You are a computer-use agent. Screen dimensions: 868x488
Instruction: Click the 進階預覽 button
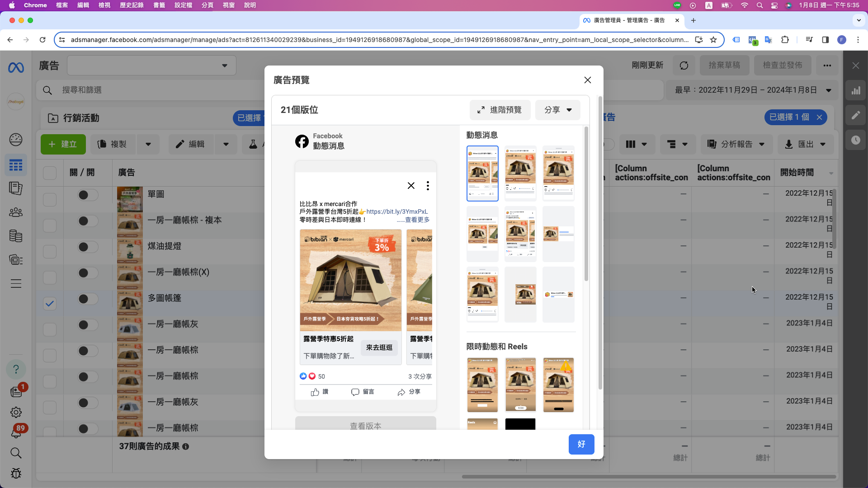click(x=500, y=110)
